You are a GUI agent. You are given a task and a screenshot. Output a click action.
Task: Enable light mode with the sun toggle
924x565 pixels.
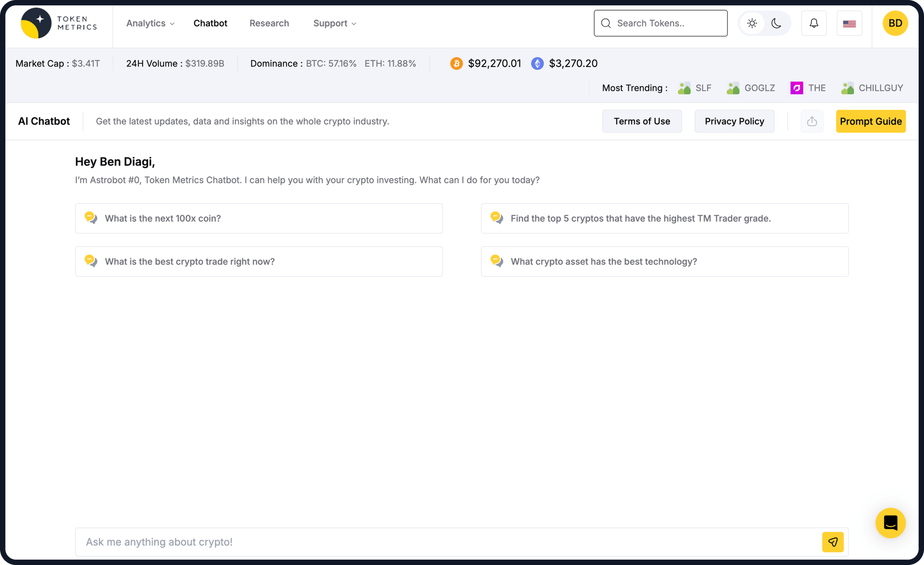coord(752,23)
